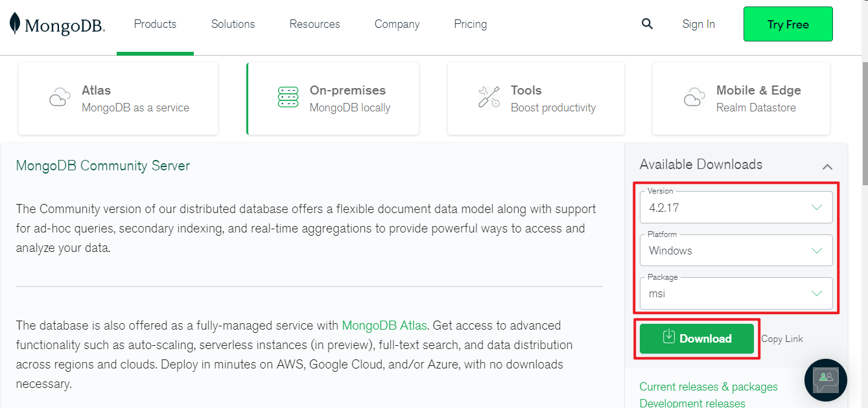Click the download arrow icon on Download
868x408 pixels.
(669, 337)
